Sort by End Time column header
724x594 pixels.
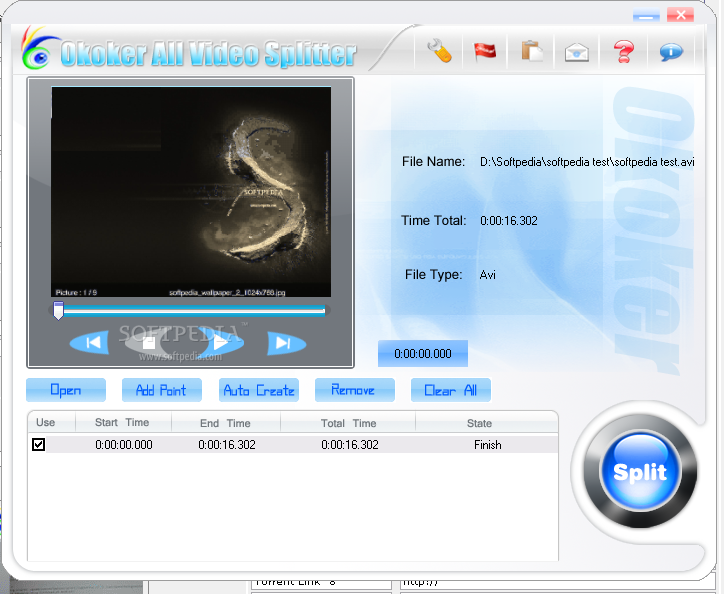click(226, 423)
